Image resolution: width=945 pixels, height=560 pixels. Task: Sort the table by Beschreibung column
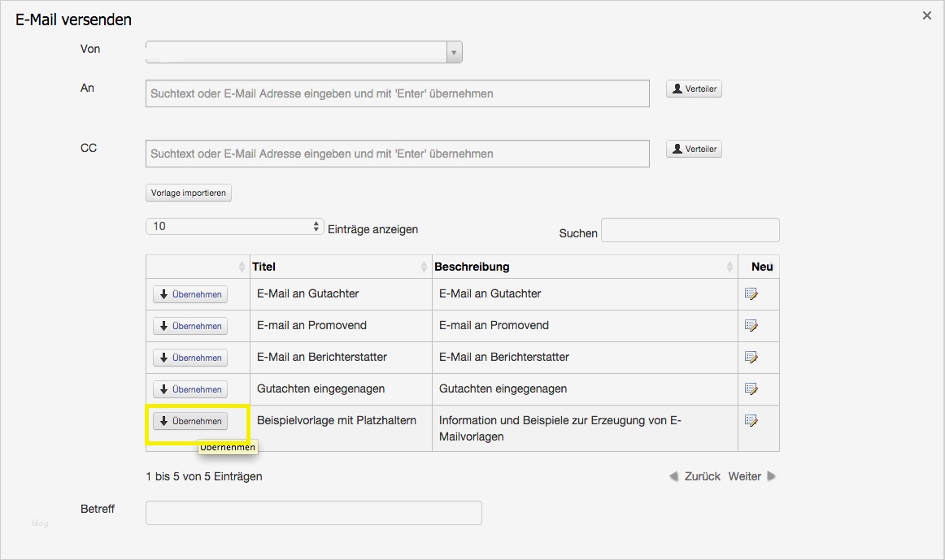[x=583, y=267]
